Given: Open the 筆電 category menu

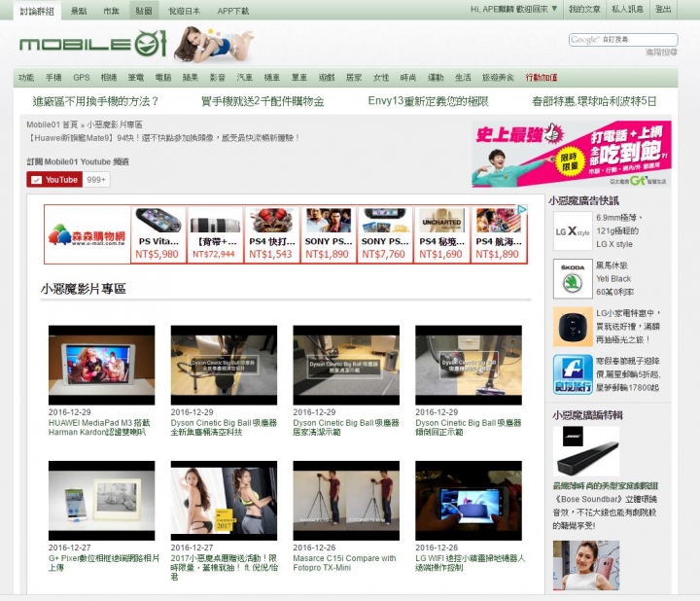Looking at the screenshot, I should (x=136, y=78).
